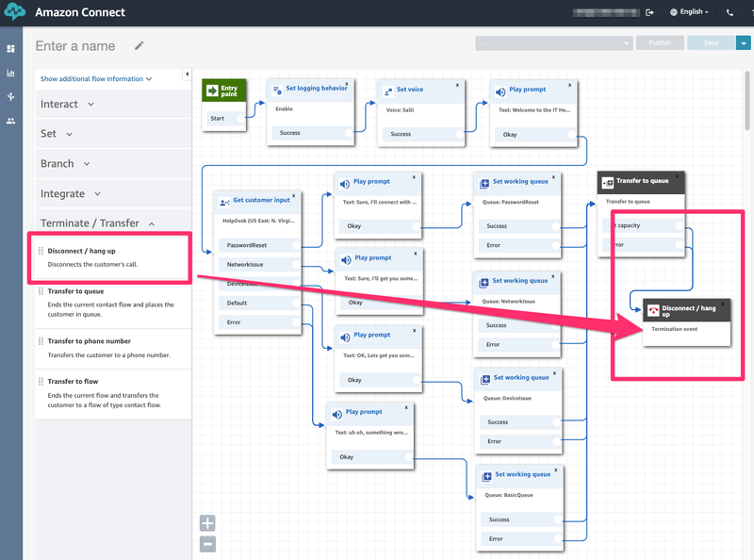Click Play prompt 'uh oh, something wro' title

pos(364,412)
